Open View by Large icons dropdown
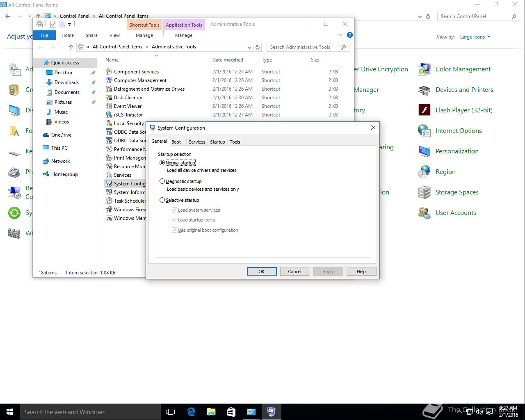525x420 pixels. [x=475, y=37]
